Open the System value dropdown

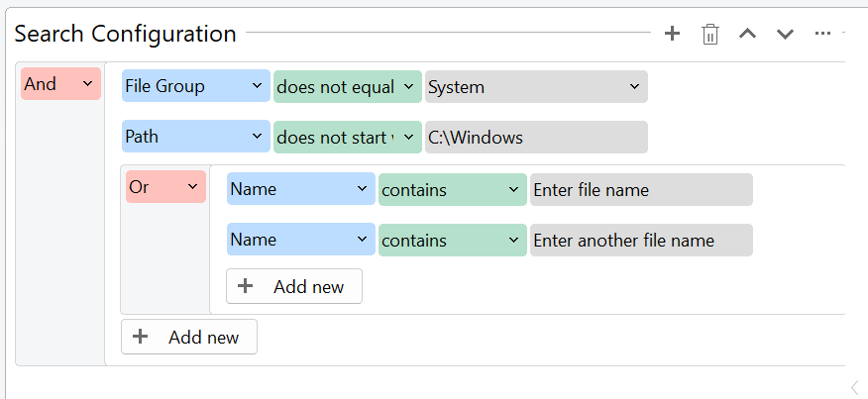coord(536,86)
